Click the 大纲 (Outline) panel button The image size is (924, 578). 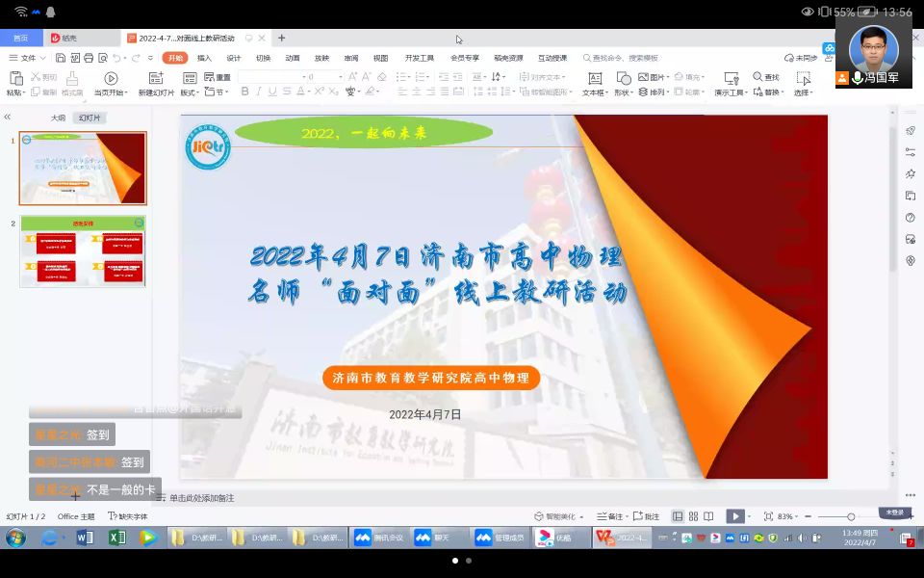point(58,118)
